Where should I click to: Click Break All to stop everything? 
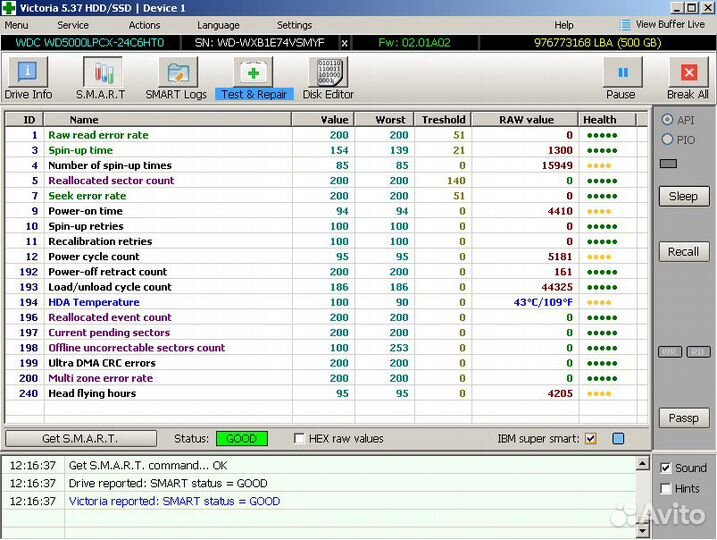pyautogui.click(x=688, y=78)
